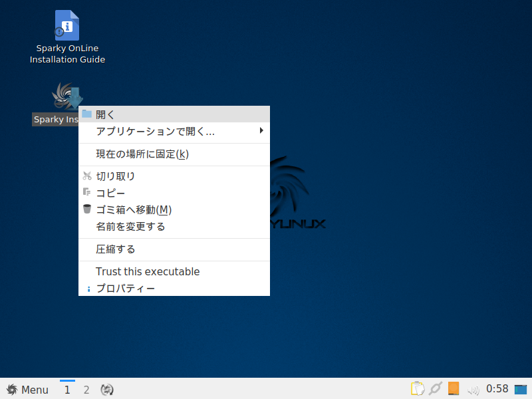Viewport: 532px width, 399px height.
Task: Select 現在の場所に固定(k) menu entry
Action: point(174,154)
